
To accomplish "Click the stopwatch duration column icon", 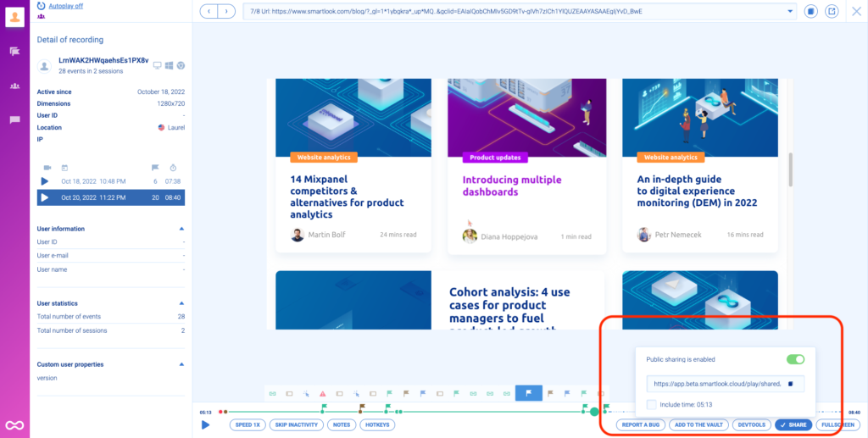I will pos(173,168).
